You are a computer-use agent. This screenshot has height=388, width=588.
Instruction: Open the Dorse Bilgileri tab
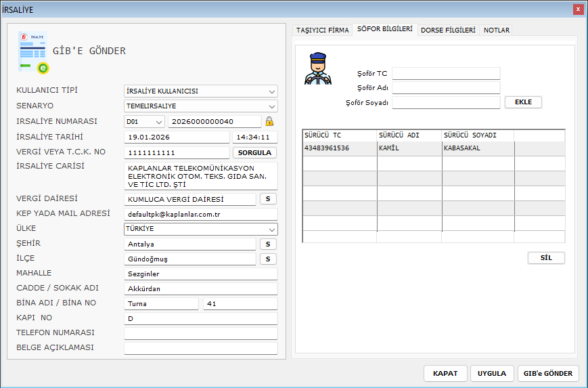click(x=448, y=30)
